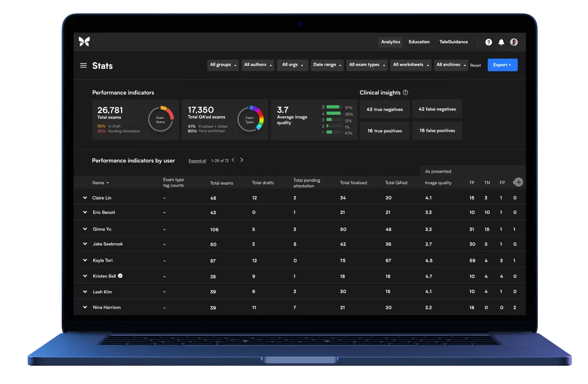Image resolution: width=588 pixels, height=384 pixels.
Task: Reset all filters
Action: tap(475, 65)
